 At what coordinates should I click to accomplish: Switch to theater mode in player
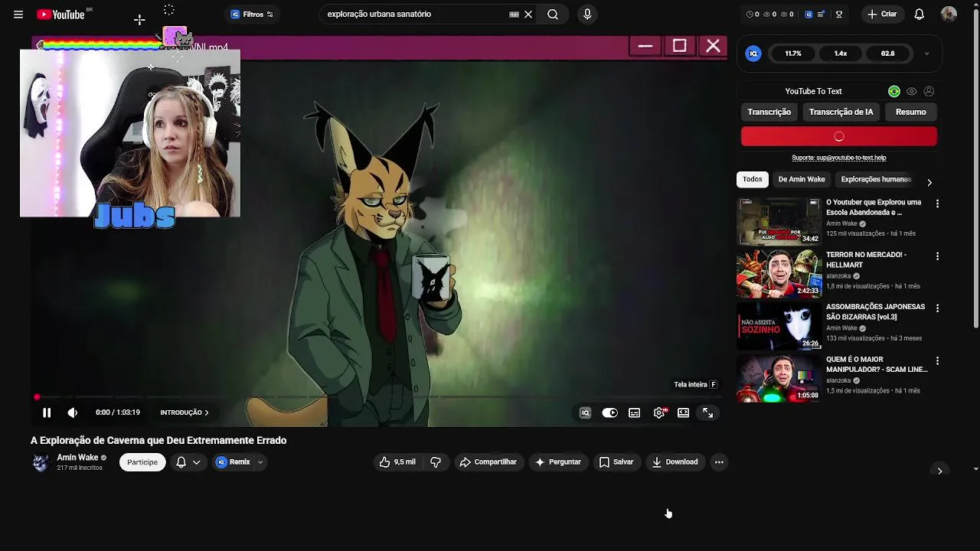click(x=683, y=412)
